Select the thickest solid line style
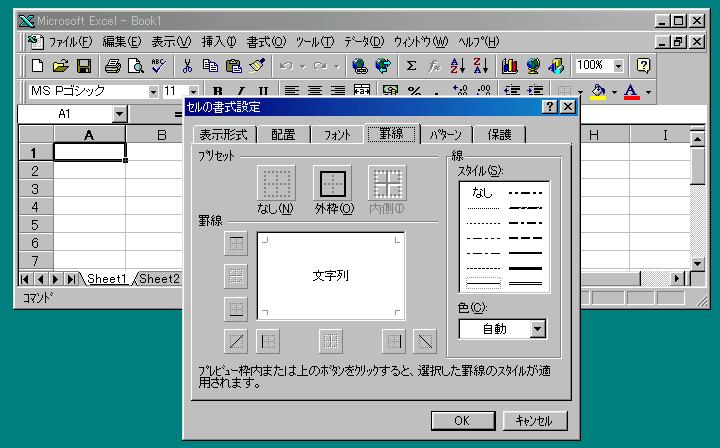The height and width of the screenshot is (448, 720). click(525, 268)
